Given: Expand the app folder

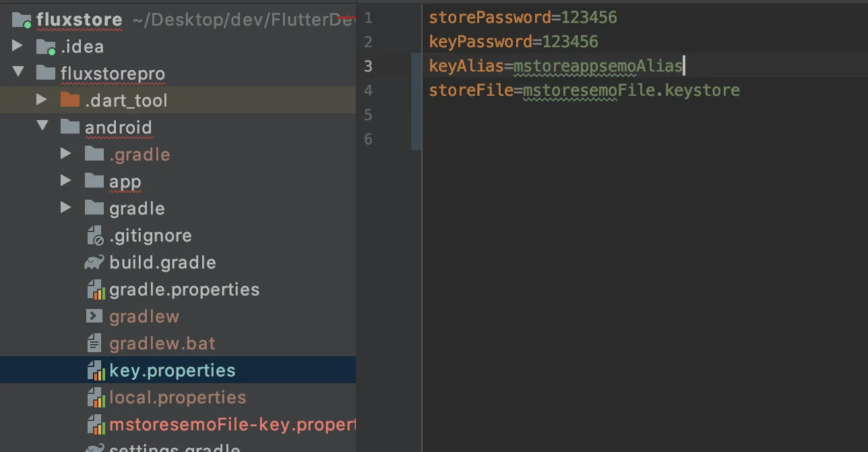Looking at the screenshot, I should (65, 181).
